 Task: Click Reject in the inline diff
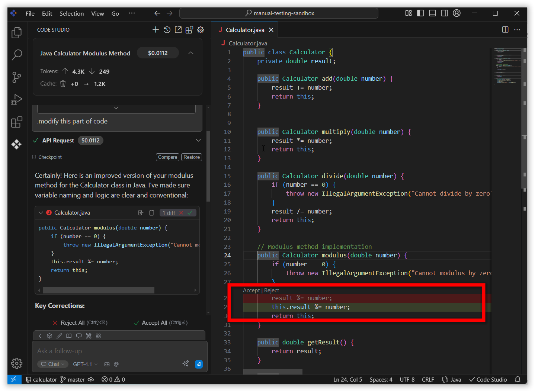[272, 290]
